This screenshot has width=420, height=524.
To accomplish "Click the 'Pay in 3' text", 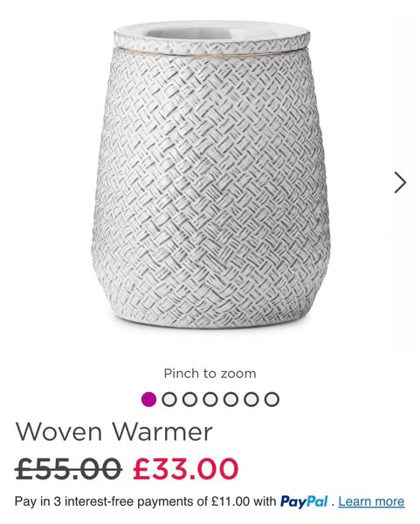I will point(38,501).
